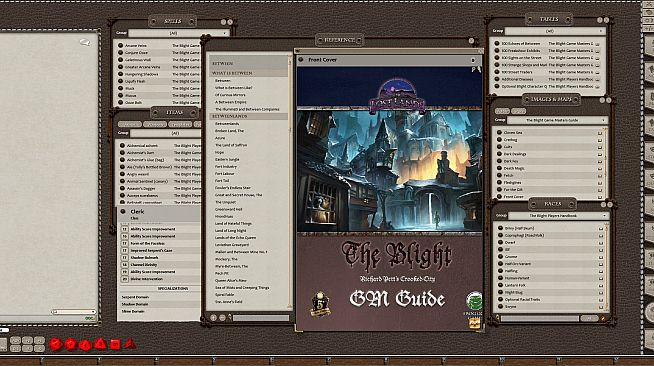Click 'Optional Racial Traits' in Races list
Image resolution: width=654 pixels, height=366 pixels.
point(522,299)
